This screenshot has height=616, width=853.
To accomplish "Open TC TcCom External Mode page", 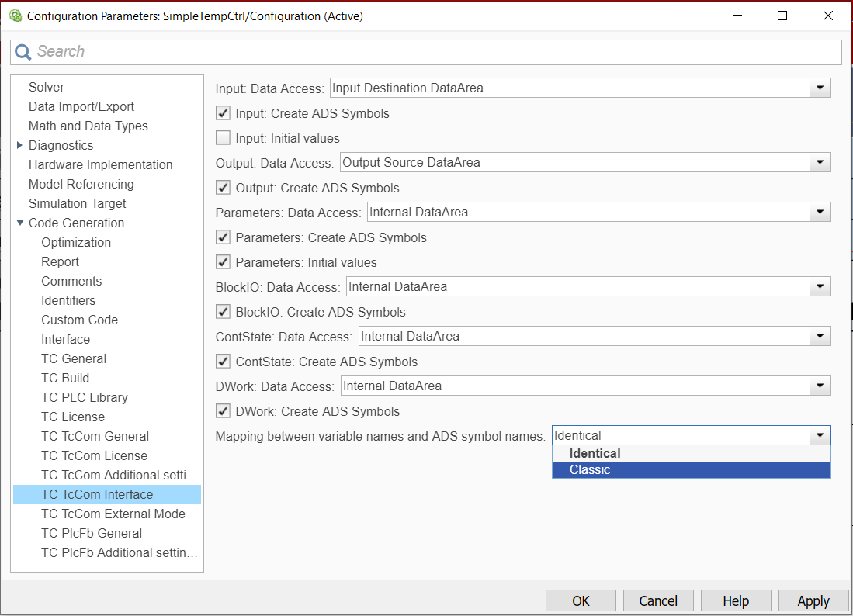I will pyautogui.click(x=113, y=514).
